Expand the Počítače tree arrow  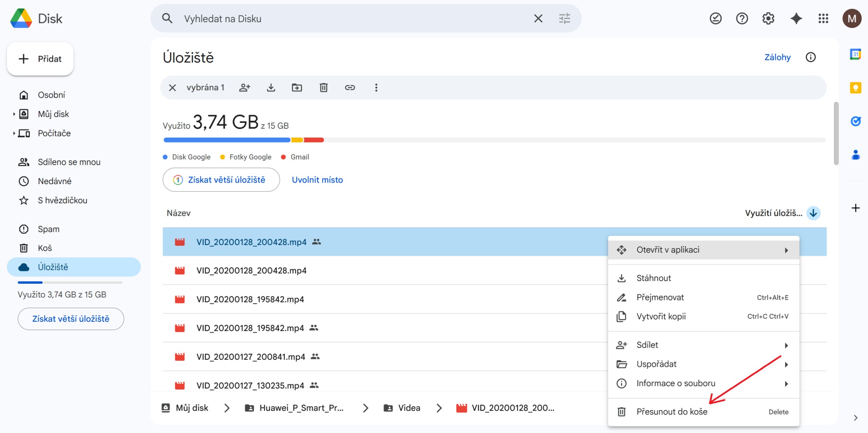point(14,133)
